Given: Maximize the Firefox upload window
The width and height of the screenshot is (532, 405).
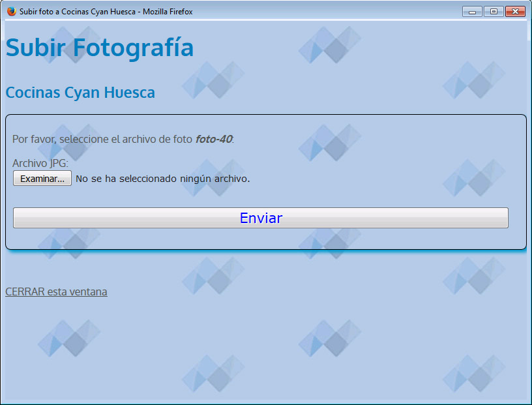Looking at the screenshot, I should [x=494, y=12].
